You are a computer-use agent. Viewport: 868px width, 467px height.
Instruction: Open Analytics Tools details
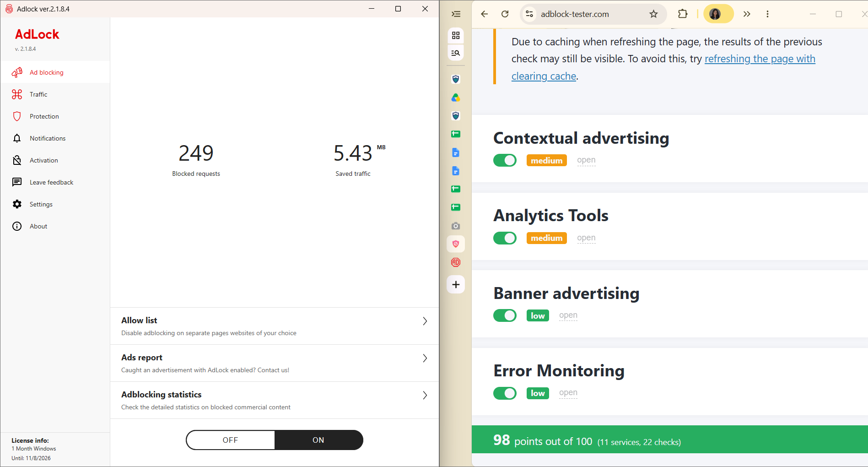[x=586, y=238]
